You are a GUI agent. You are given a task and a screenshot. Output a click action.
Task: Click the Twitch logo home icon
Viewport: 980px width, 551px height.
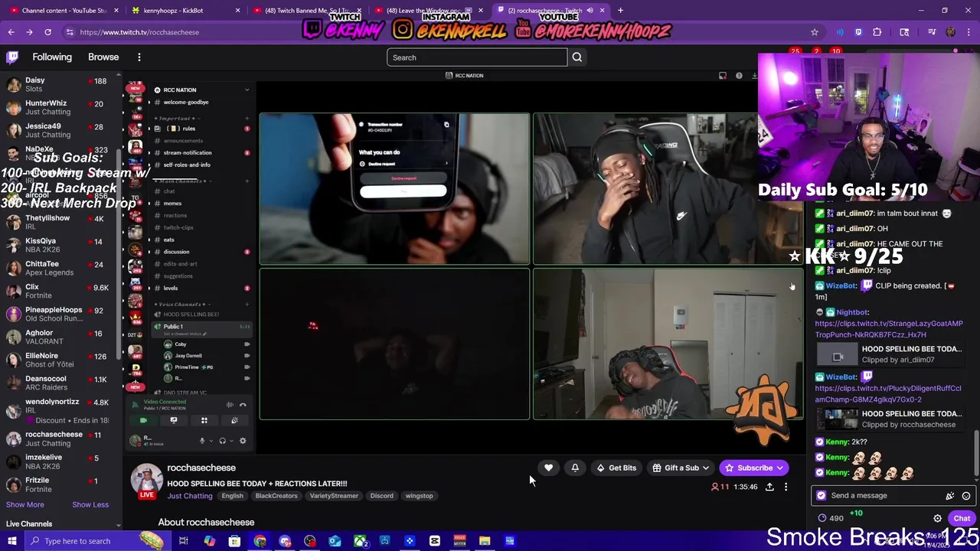click(x=12, y=57)
